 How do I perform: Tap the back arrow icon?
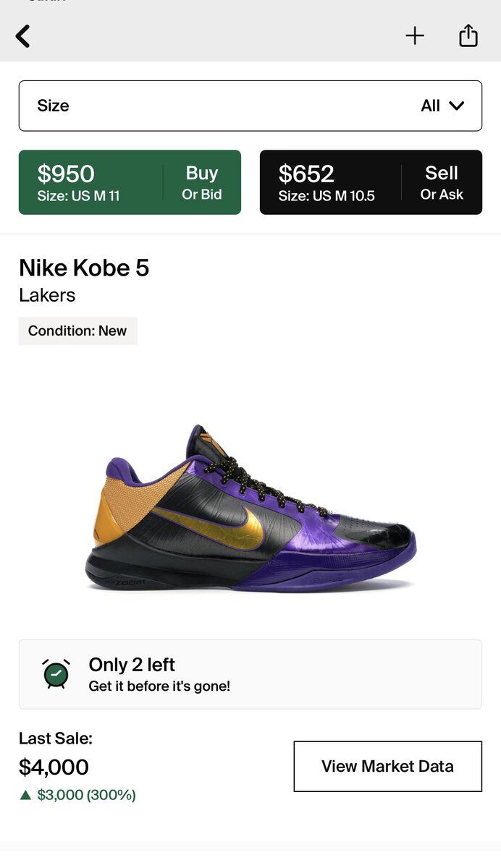click(23, 35)
